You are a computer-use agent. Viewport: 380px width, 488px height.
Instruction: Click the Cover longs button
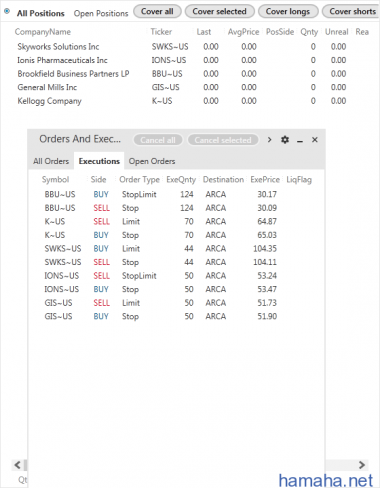tap(288, 12)
